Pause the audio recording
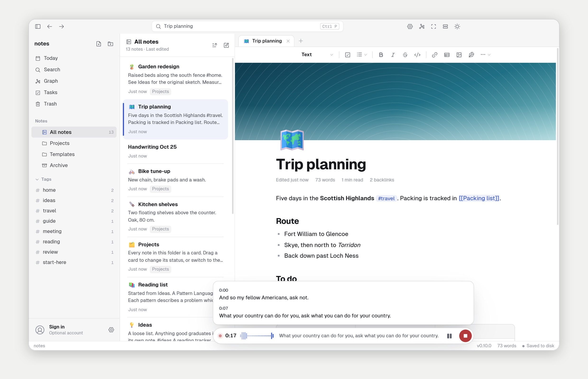 [x=449, y=336]
